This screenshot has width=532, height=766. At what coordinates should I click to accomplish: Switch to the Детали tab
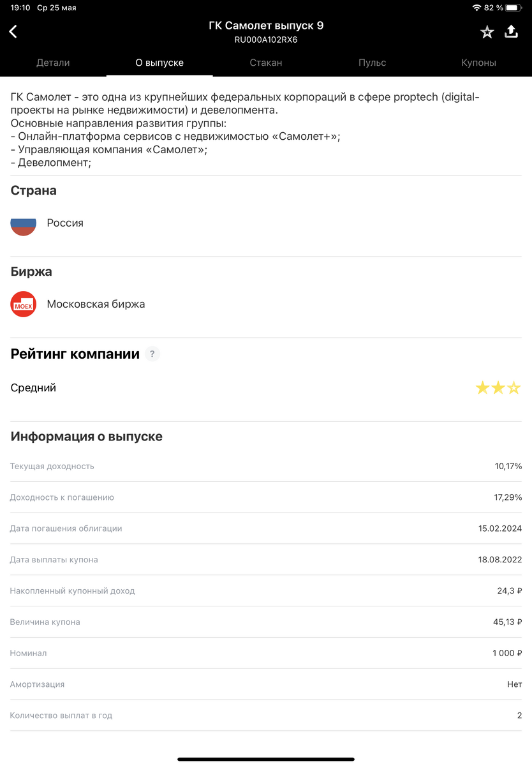coord(54,63)
